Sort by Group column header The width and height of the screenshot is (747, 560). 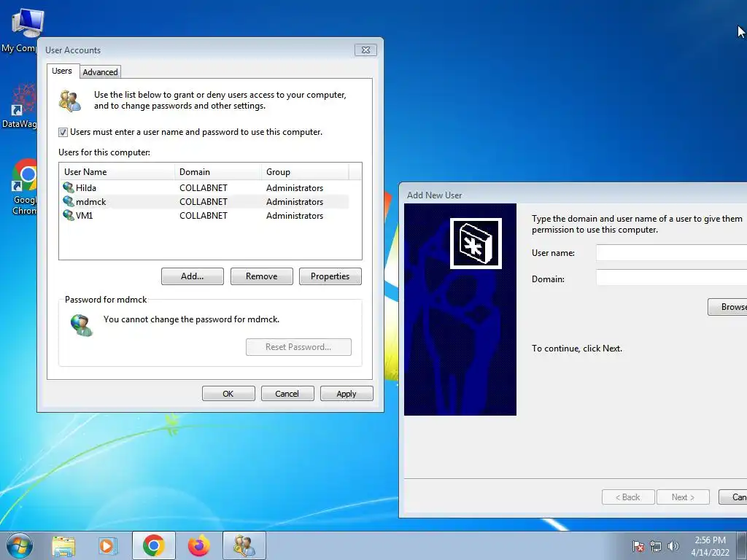(305, 172)
